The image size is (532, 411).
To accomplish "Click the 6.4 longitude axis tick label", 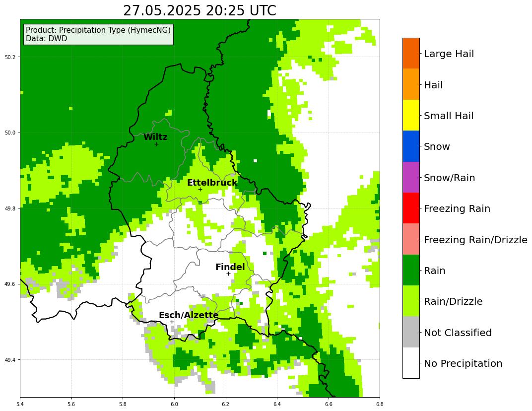I will click(x=277, y=404).
